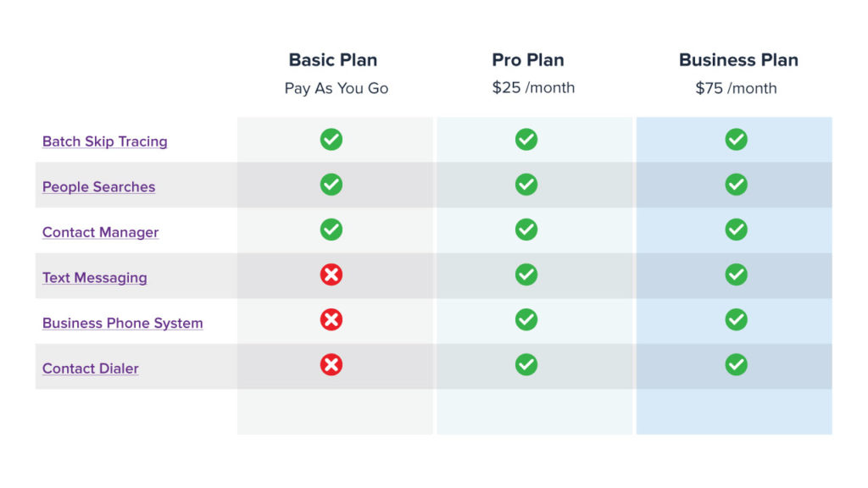Click Business Plan checkmark for Business Phone System

pos(737,319)
